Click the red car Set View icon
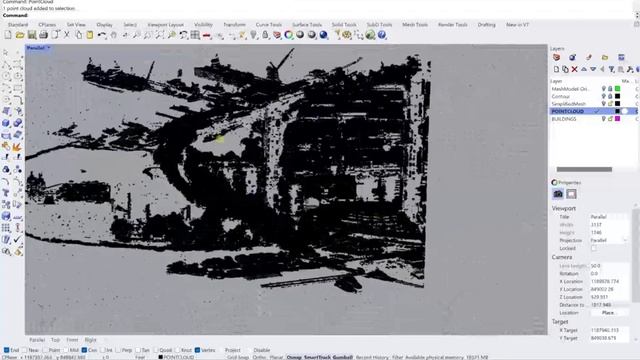 (x=207, y=36)
